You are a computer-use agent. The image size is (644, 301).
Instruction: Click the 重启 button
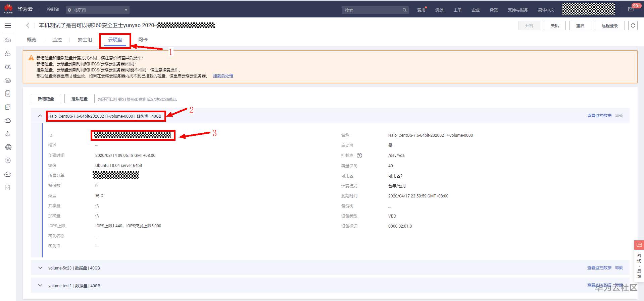(x=580, y=25)
